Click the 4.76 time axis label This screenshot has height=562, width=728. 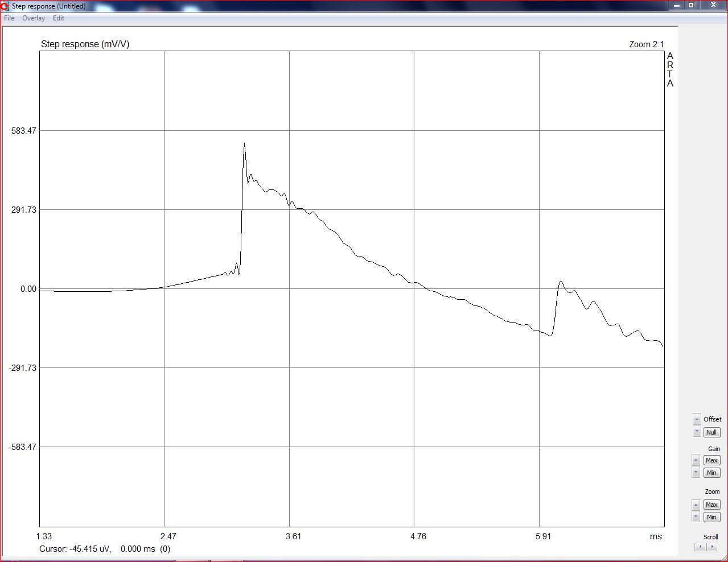(418, 536)
